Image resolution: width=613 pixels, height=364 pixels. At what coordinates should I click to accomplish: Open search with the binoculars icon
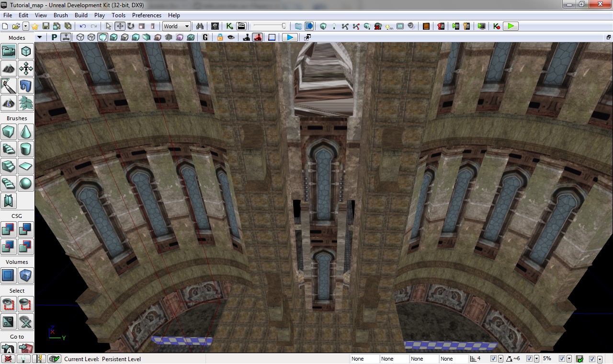pos(200,26)
